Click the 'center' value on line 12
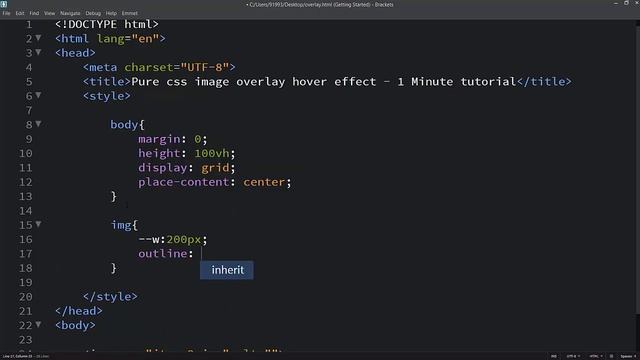Screen dimensions: 640x360 (264, 182)
